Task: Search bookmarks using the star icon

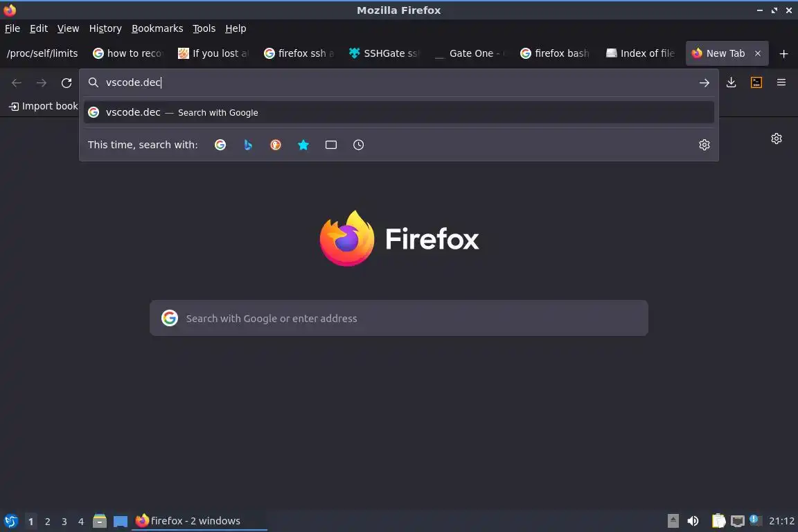Action: tap(303, 145)
